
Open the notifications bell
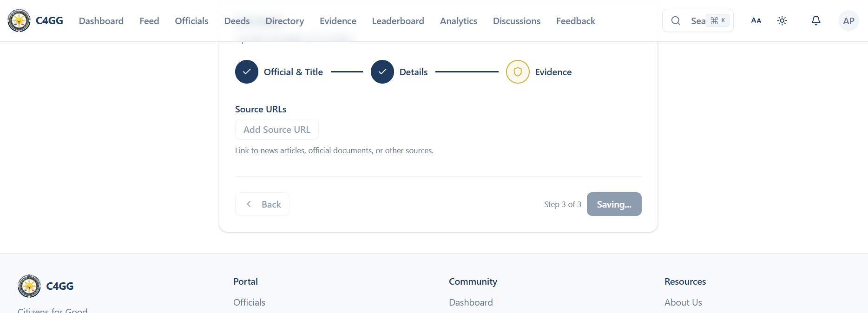pos(815,20)
